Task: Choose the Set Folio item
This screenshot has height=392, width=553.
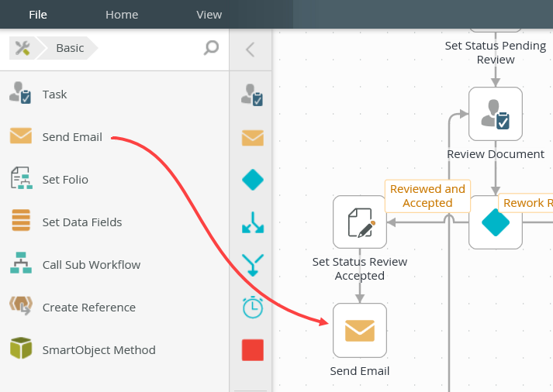Action: click(x=65, y=180)
